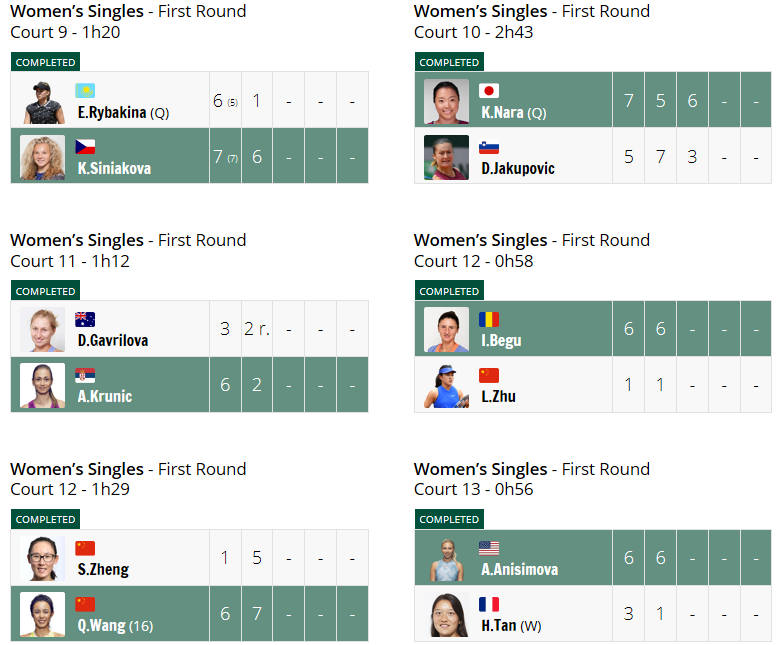Click the COMPLETED badge on Court 13 match
The height and width of the screenshot is (645, 778).
point(450,519)
